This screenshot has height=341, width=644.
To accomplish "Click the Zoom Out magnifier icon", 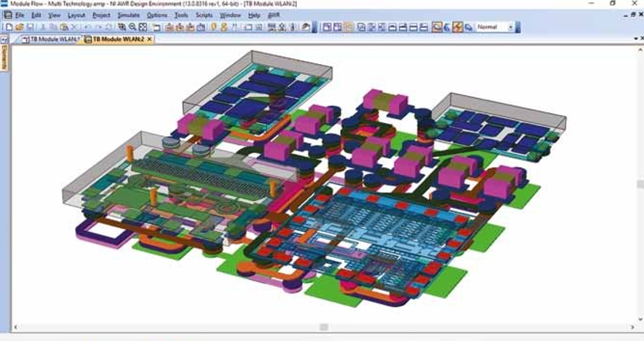I will pos(133,27).
